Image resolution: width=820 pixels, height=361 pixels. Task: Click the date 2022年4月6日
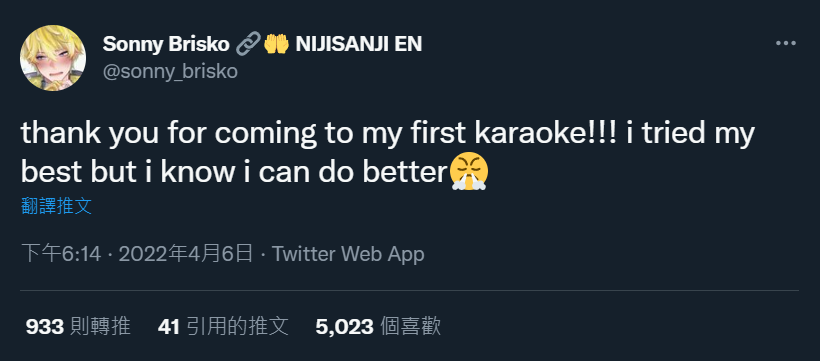pyautogui.click(x=186, y=254)
